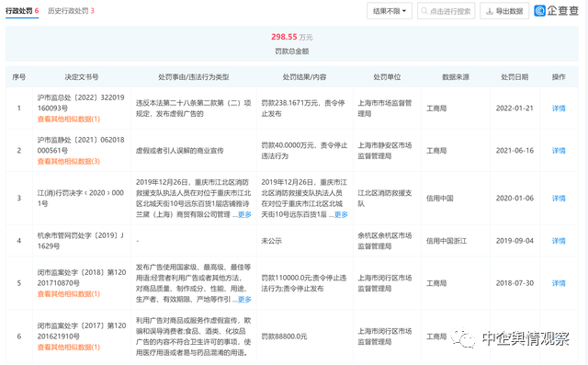588x365 pixels.
Task: Click the 罚款总金额 label
Action: coord(292,51)
